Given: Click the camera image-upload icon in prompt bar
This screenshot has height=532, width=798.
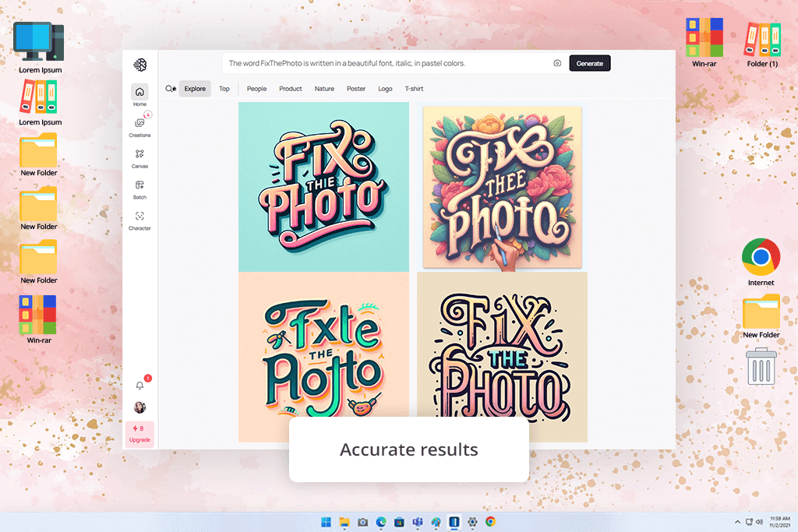Looking at the screenshot, I should 557,63.
